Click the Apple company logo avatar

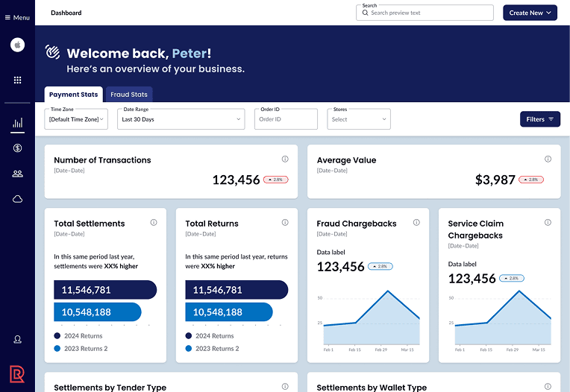click(17, 45)
